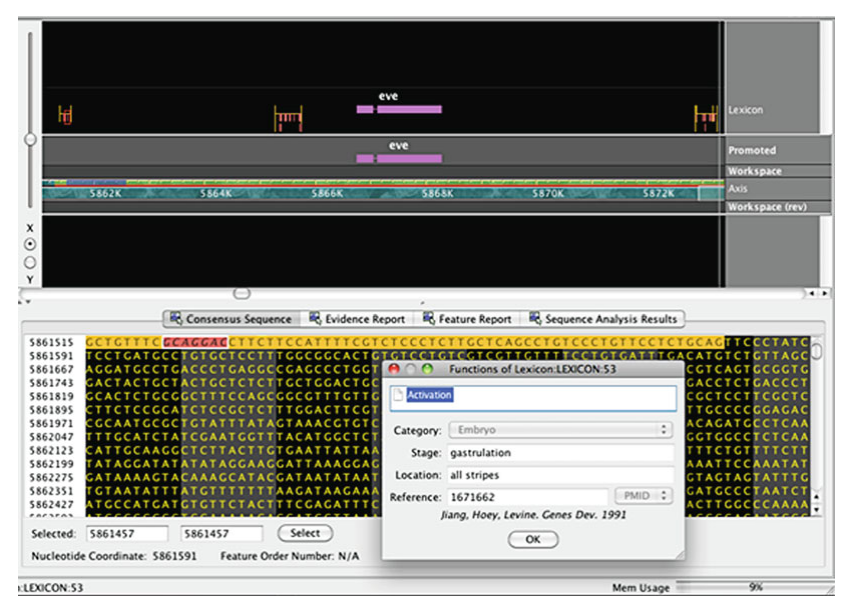This screenshot has height=602, width=842.
Task: Select the Activation entry in the functions list
Action: (430, 395)
